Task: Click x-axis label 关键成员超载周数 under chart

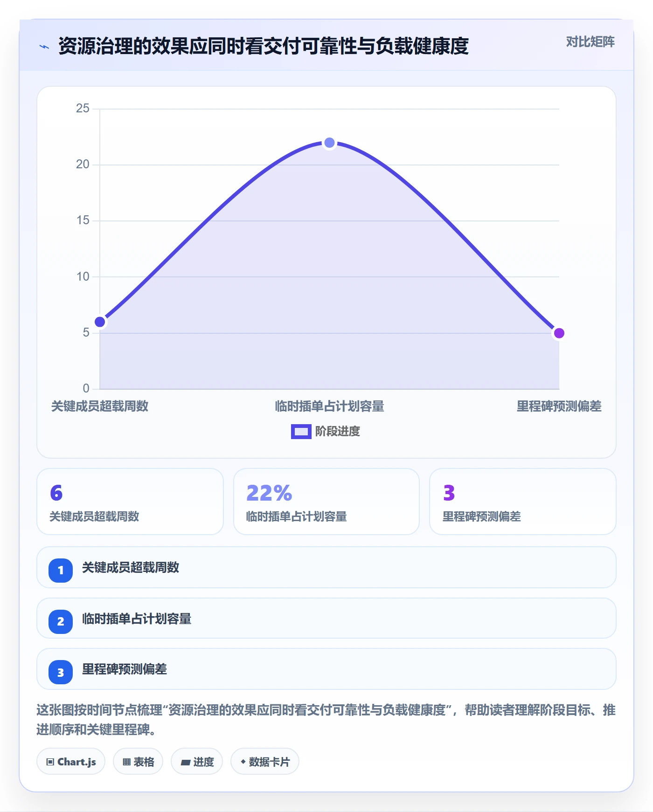Action: pos(100,406)
